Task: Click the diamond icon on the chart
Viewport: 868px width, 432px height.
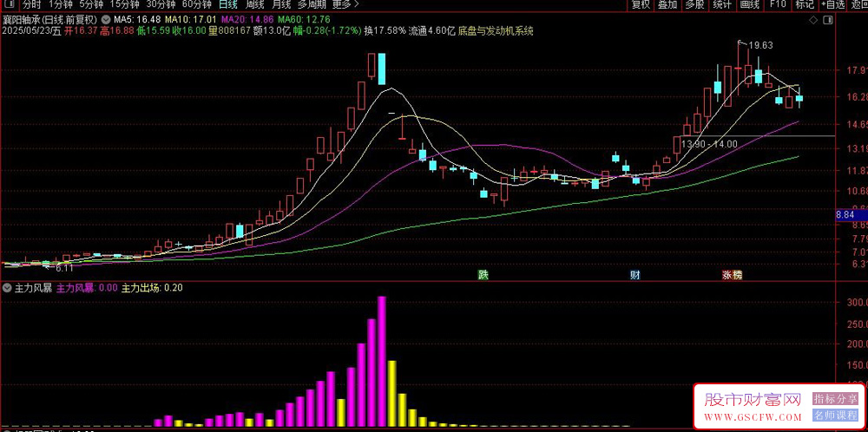Action: coord(813,20)
